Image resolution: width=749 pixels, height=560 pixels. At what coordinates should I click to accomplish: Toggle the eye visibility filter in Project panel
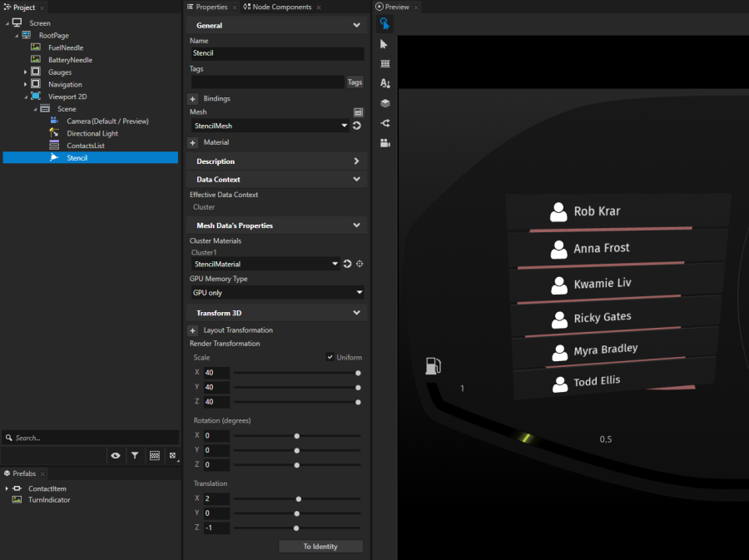coord(116,456)
